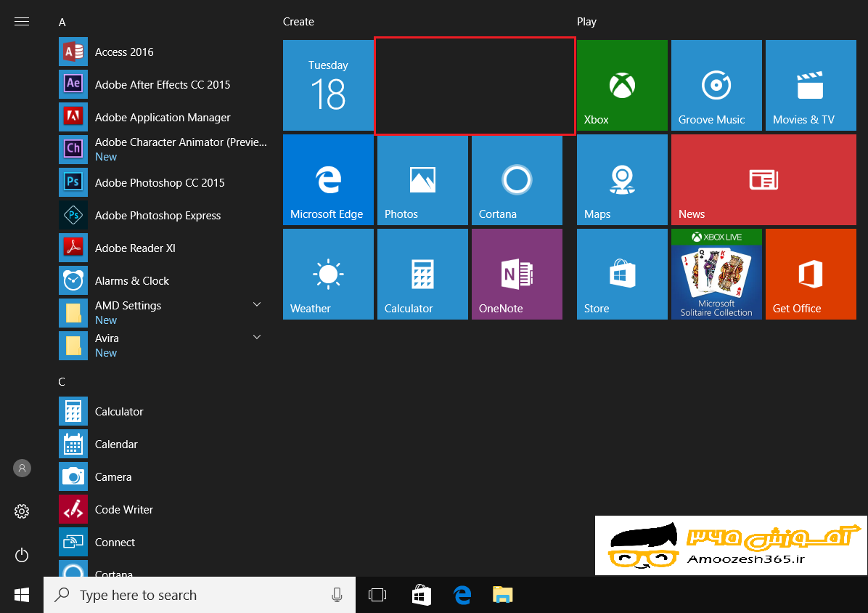Open the Maps tile
Screen dimensions: 868x613
click(622, 180)
